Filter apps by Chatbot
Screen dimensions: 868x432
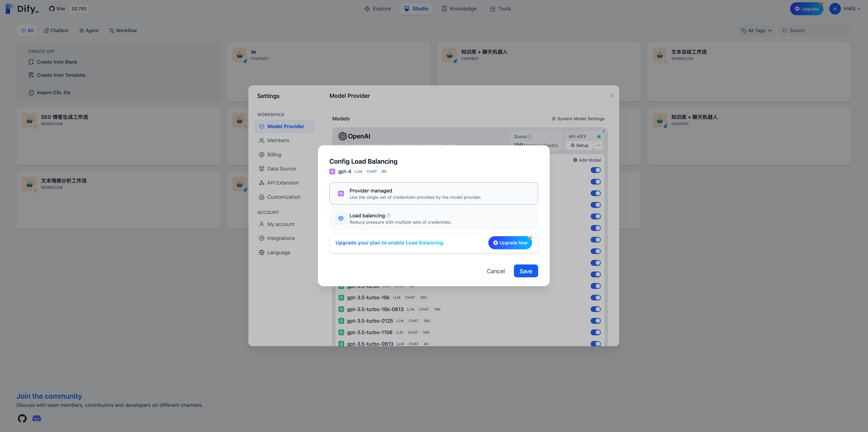coord(56,31)
